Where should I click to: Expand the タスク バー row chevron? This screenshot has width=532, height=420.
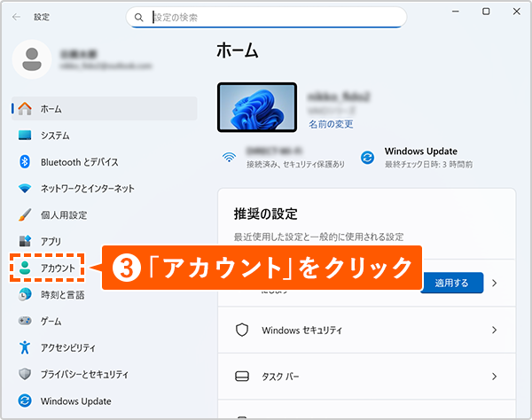(x=494, y=377)
